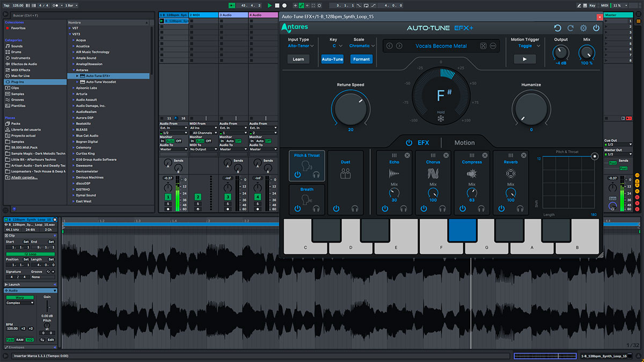
Task: Toggle the EFX section power button
Action: point(409,143)
